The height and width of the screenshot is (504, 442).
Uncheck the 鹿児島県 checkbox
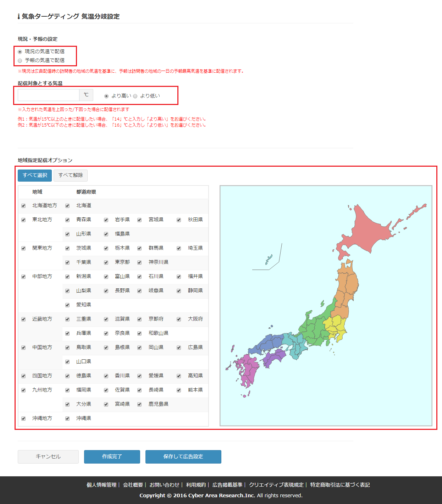[x=139, y=404]
